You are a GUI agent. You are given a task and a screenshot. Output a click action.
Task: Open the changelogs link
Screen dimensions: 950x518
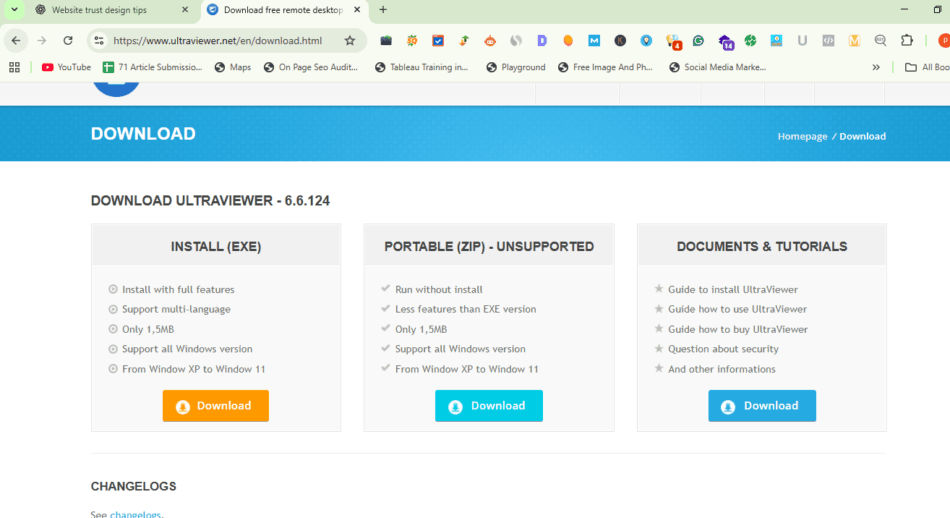[134, 514]
